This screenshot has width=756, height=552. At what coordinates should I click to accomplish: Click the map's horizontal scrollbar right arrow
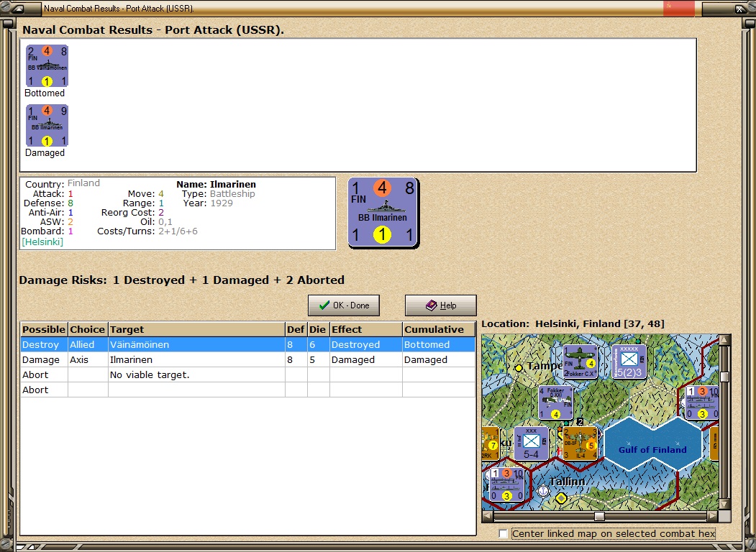tap(713, 516)
